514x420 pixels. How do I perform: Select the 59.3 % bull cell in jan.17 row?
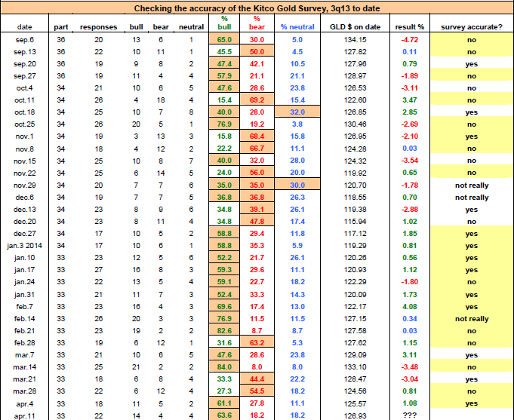(224, 270)
